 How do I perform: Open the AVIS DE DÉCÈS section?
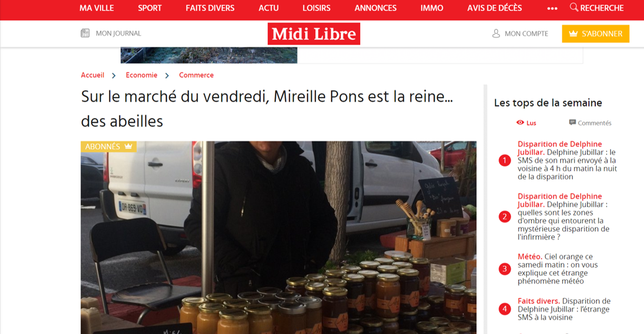coord(495,8)
